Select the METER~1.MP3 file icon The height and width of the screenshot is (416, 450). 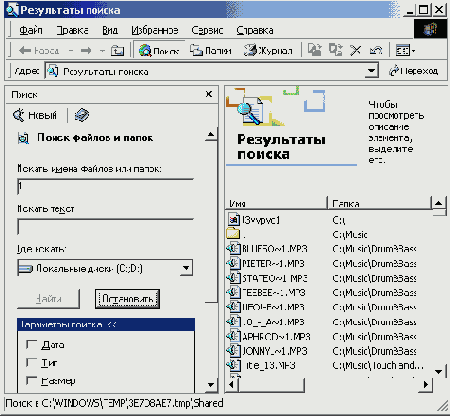click(x=233, y=263)
